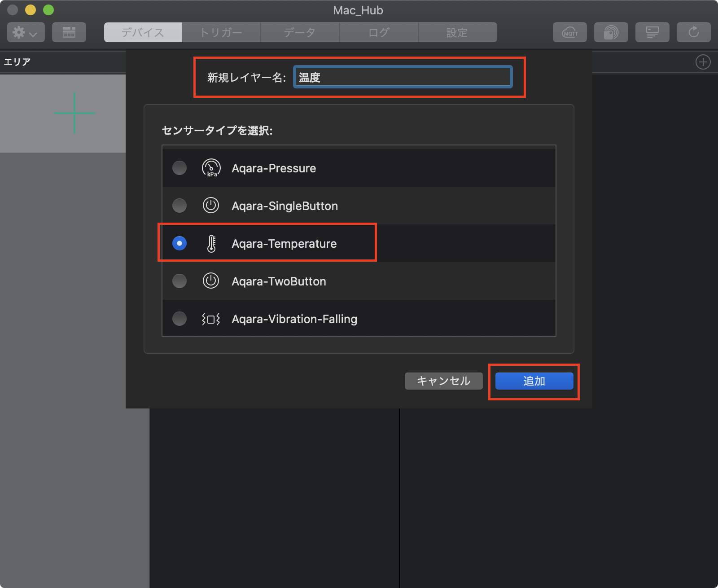The width and height of the screenshot is (718, 588).
Task: Click the Aqara-Temperature label text
Action: [x=284, y=244]
